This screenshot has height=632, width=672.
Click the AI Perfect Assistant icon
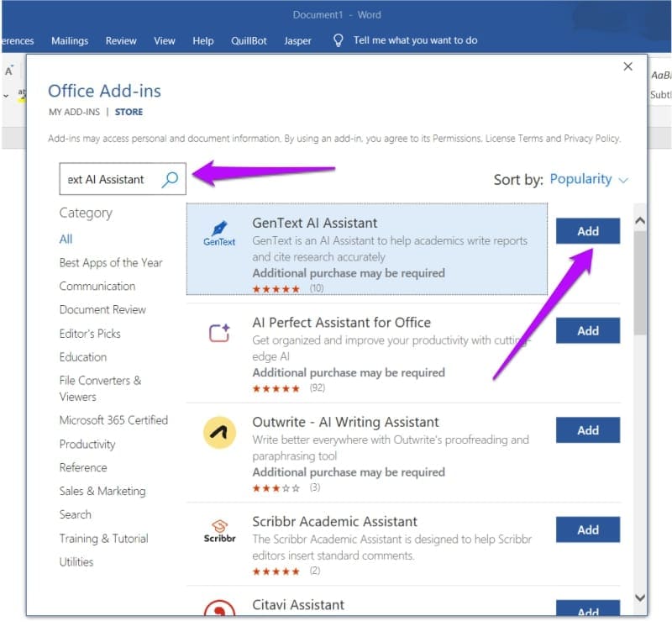[x=219, y=333]
